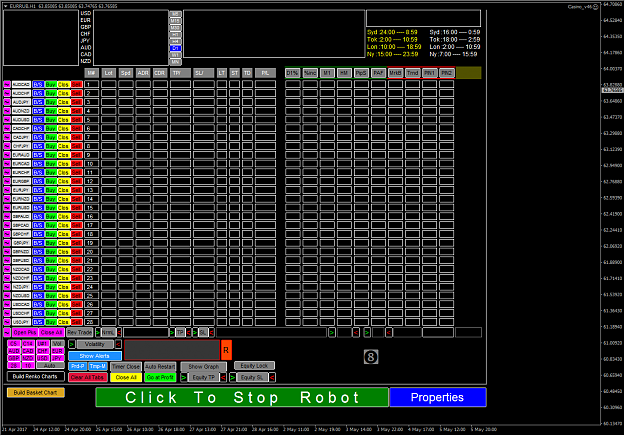Open the EURRUB,H1 chart menu triangle

(x=6, y=6)
